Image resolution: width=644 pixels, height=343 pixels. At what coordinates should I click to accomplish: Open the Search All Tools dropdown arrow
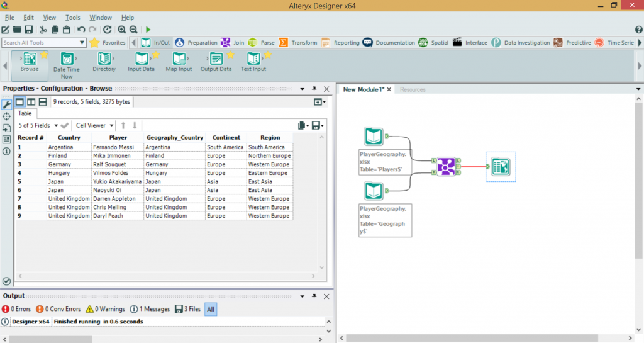click(82, 43)
